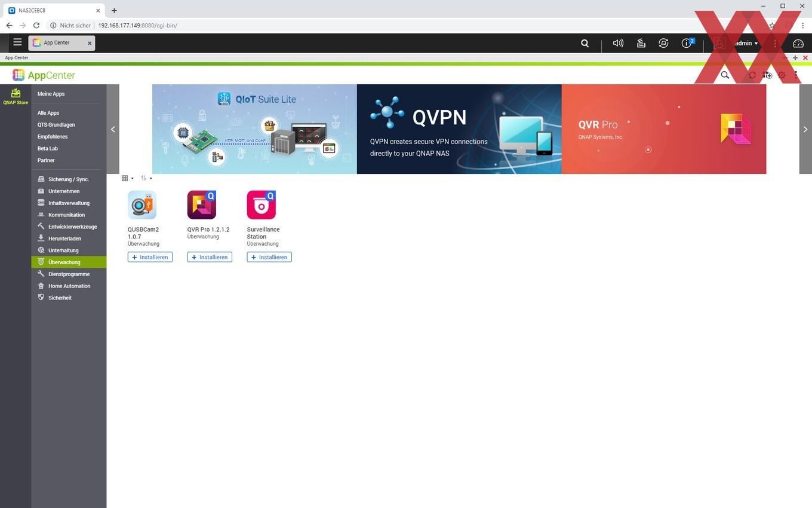The image size is (812, 508).
Task: Open Kommunikation category
Action: (x=69, y=215)
